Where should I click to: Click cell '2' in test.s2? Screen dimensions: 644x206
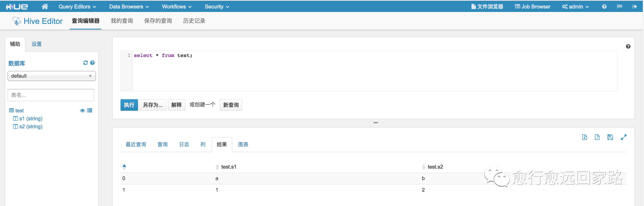click(x=423, y=190)
